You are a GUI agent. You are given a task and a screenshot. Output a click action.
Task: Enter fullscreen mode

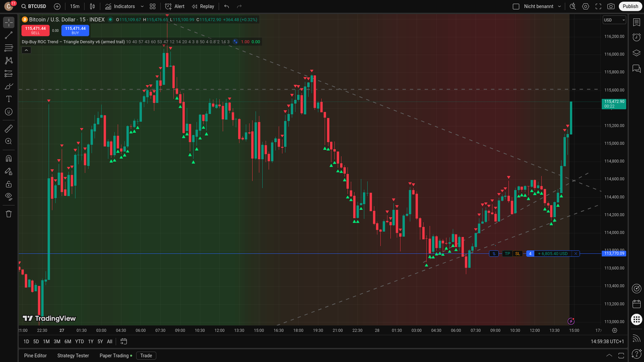coord(598,6)
